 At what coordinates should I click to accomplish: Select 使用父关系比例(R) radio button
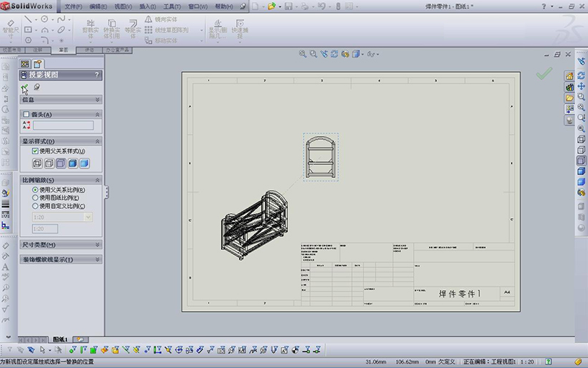click(x=35, y=190)
